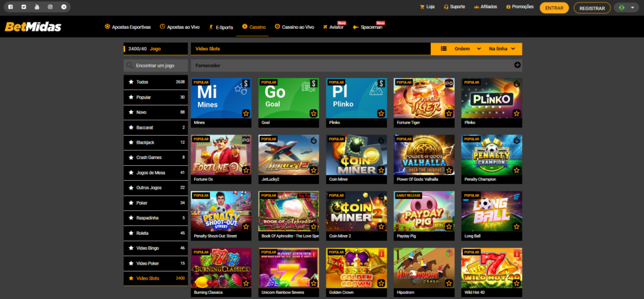Screen dimensions: 644x299
Task: Select the Jogos de Mesa category
Action: [156, 173]
